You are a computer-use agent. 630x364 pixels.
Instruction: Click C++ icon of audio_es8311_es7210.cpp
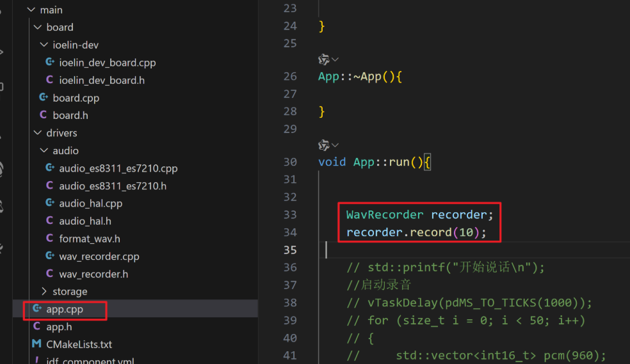coord(50,168)
